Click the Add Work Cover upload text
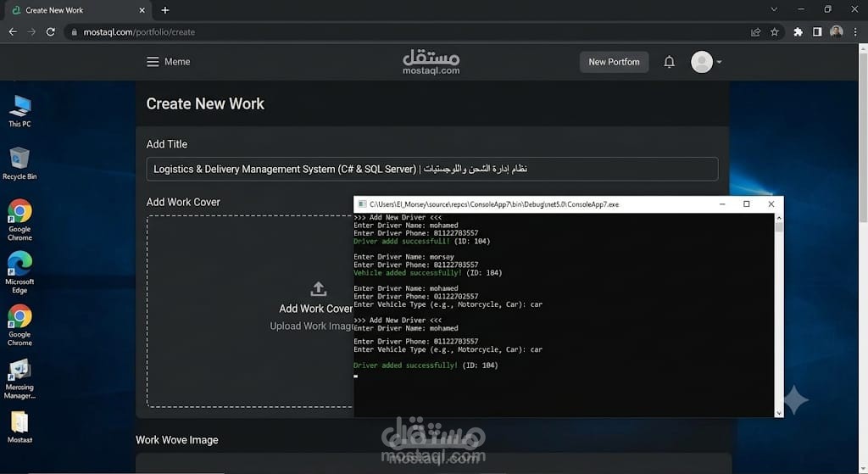 click(x=315, y=309)
